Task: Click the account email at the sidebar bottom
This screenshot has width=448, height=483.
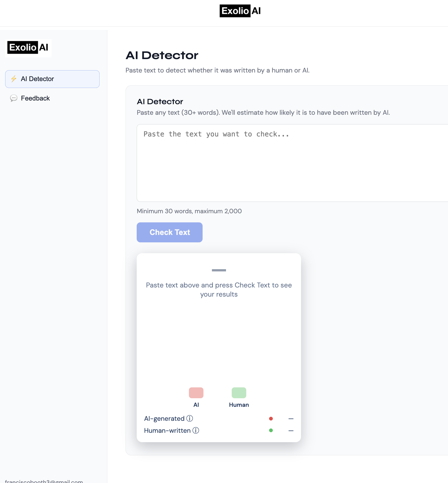Action: (44, 481)
